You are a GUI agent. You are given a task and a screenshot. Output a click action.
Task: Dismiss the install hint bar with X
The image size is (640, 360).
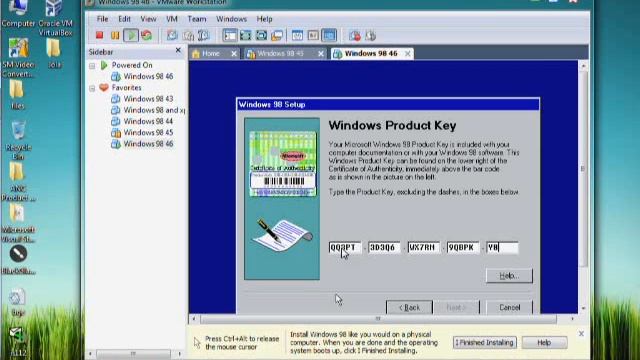pyautogui.click(x=581, y=334)
